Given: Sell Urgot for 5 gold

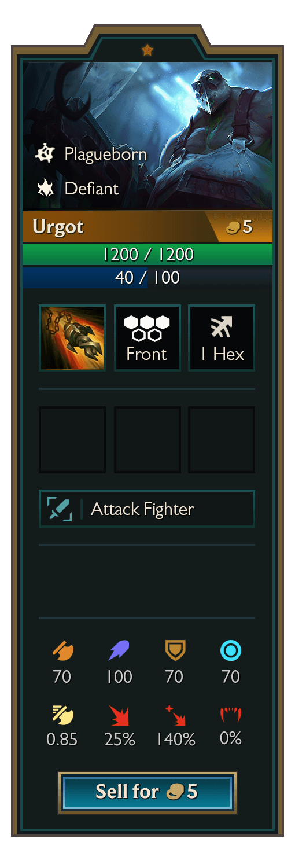Looking at the screenshot, I should click(x=147, y=792).
